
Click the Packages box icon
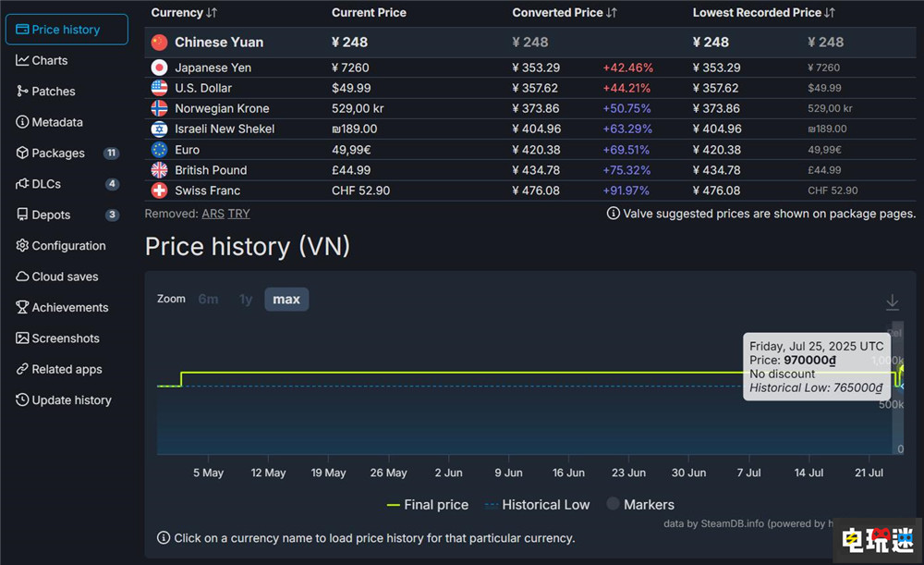[22, 153]
